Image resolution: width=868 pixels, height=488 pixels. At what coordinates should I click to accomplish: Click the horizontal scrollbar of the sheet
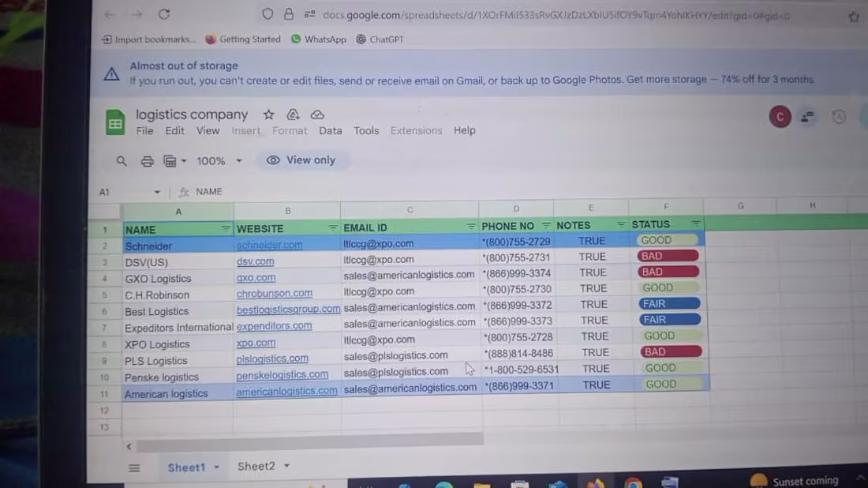(310, 441)
